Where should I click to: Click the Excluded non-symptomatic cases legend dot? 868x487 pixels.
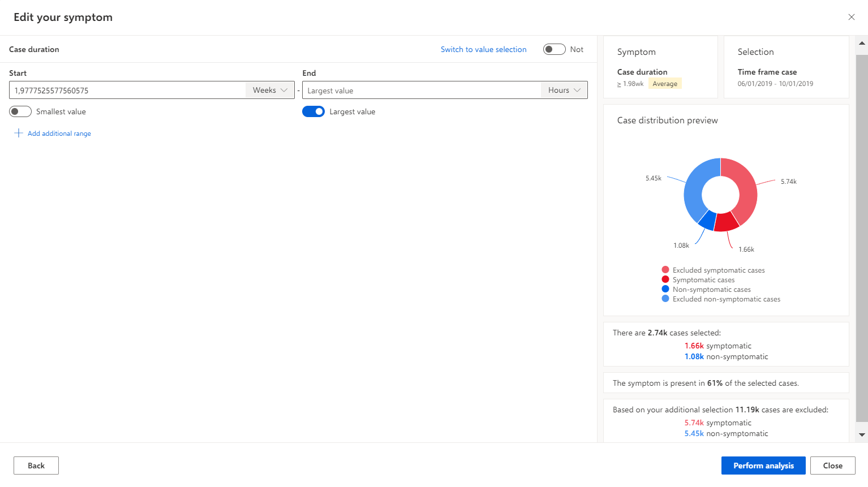click(665, 299)
